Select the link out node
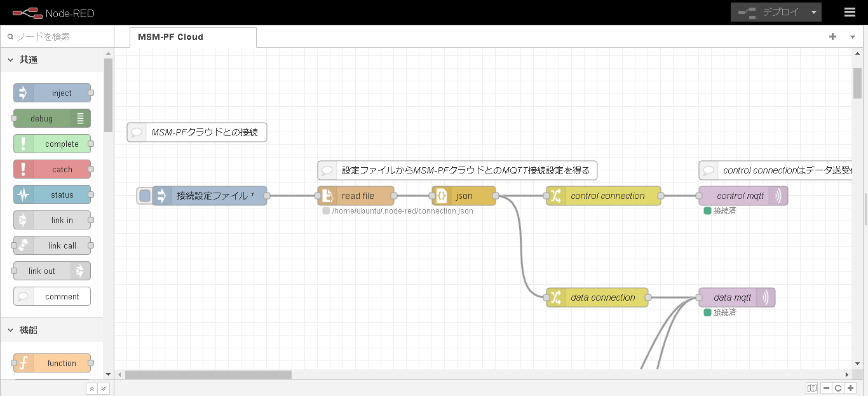The height and width of the screenshot is (396, 868). click(x=52, y=271)
